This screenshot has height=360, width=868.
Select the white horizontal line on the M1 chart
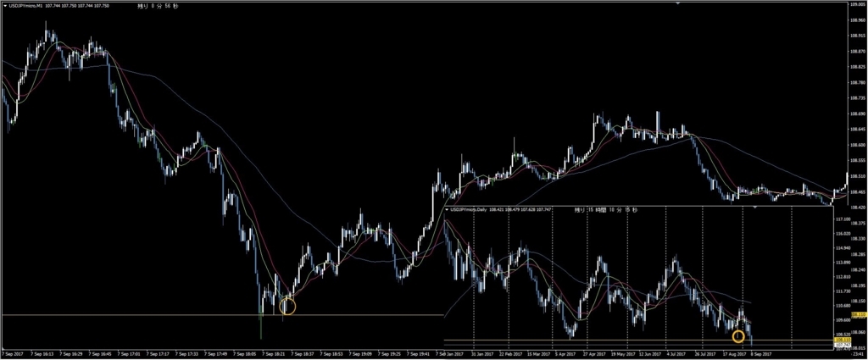coord(221,315)
